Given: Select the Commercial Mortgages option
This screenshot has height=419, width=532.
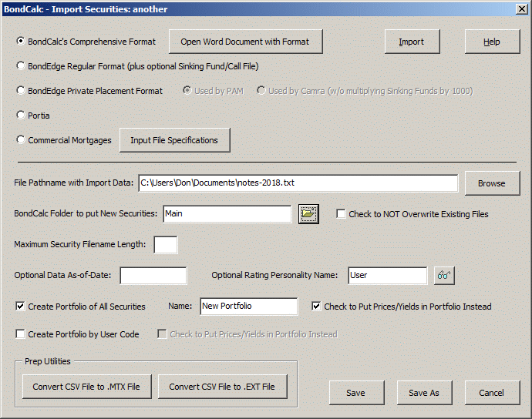Looking at the screenshot, I should pyautogui.click(x=21, y=140).
